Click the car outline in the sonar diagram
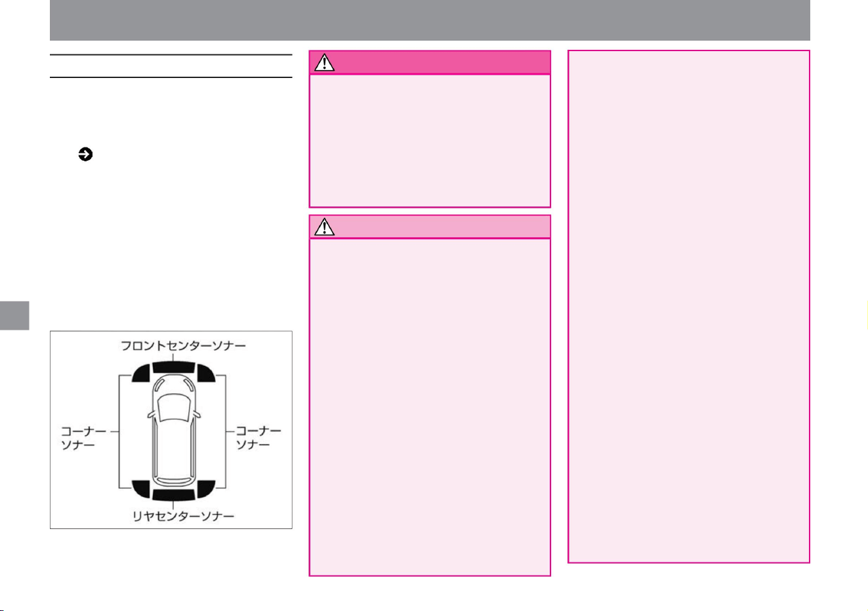The height and width of the screenshot is (611, 868). click(173, 430)
